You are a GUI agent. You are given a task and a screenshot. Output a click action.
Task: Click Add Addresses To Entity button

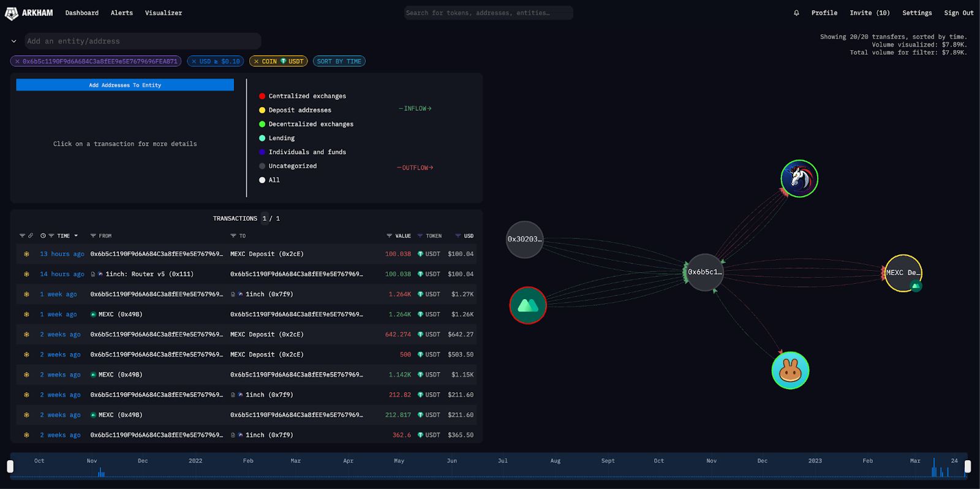[125, 85]
